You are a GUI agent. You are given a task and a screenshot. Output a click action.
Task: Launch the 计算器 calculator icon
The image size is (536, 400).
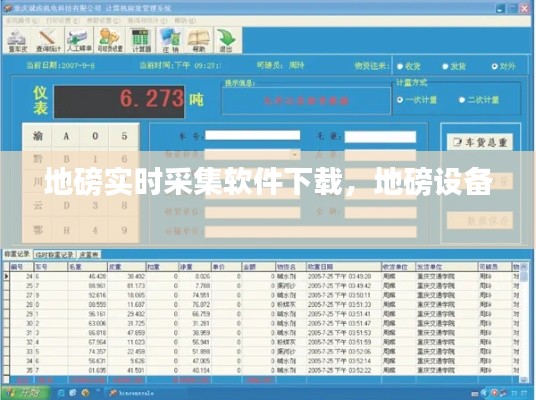click(x=141, y=41)
